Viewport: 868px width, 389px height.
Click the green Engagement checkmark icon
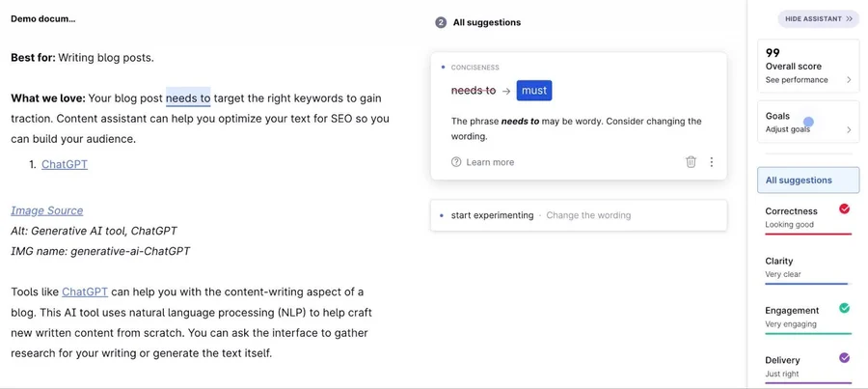[x=844, y=308]
